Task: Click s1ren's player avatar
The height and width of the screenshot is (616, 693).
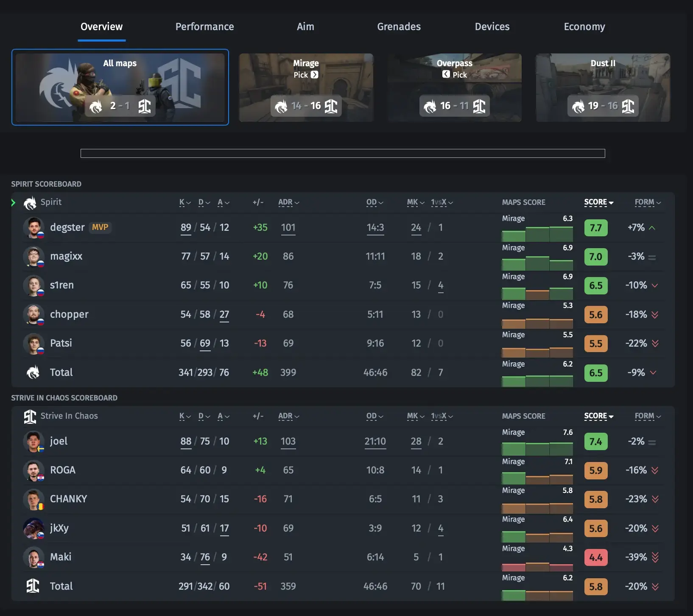Action: click(34, 285)
